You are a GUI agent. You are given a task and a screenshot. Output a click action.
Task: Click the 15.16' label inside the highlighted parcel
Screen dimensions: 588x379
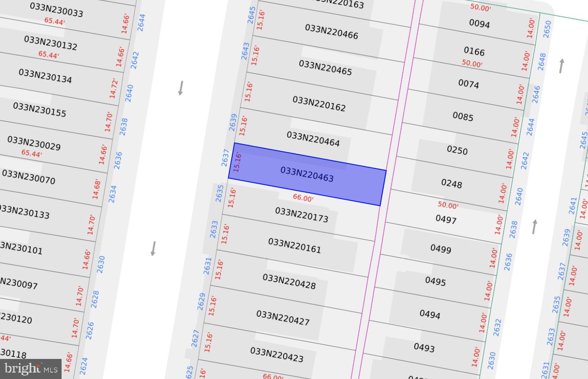[238, 162]
